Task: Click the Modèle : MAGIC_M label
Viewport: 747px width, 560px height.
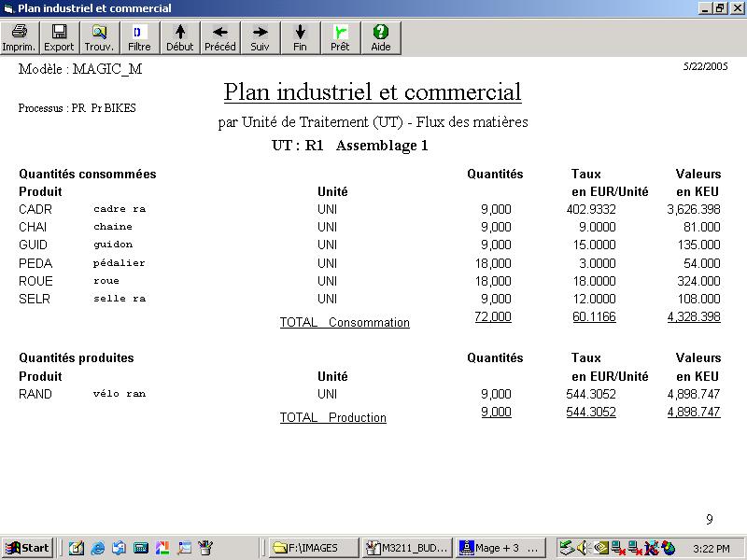Action: (x=80, y=69)
